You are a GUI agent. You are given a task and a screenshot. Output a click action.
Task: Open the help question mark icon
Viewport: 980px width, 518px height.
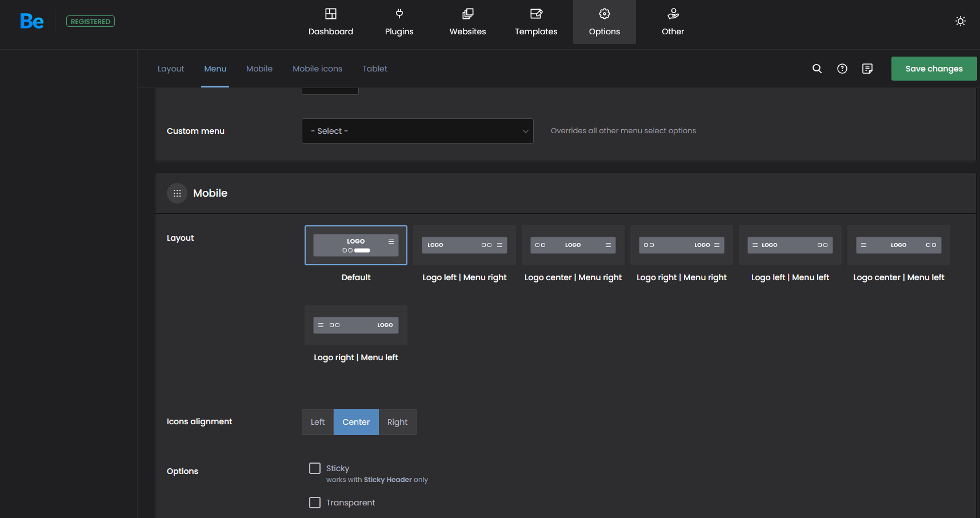point(842,69)
